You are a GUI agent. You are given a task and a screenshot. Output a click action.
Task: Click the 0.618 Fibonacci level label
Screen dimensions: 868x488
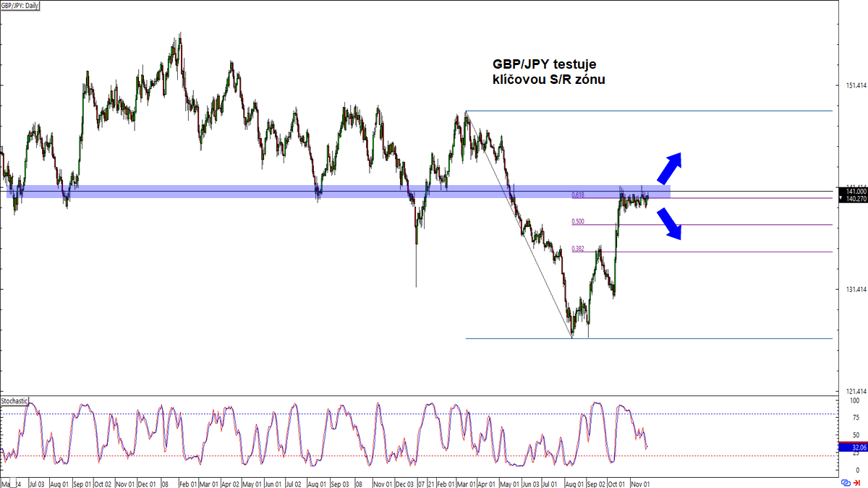pyautogui.click(x=578, y=194)
